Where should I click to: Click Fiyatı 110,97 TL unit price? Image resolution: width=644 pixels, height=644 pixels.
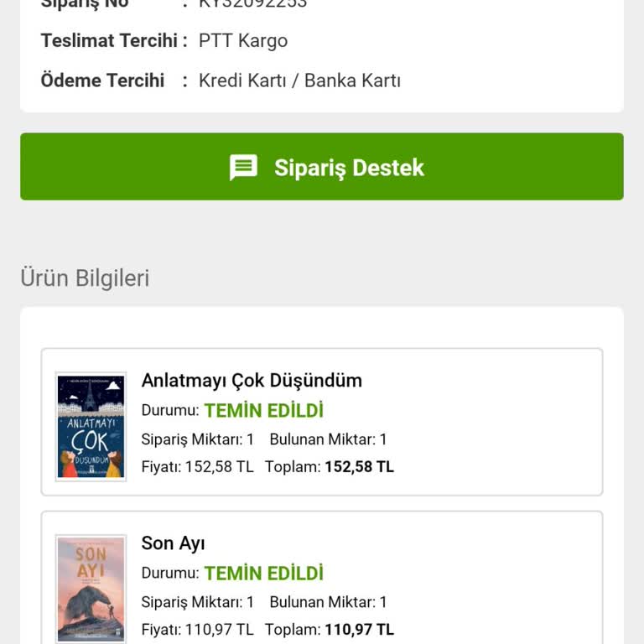197,630
